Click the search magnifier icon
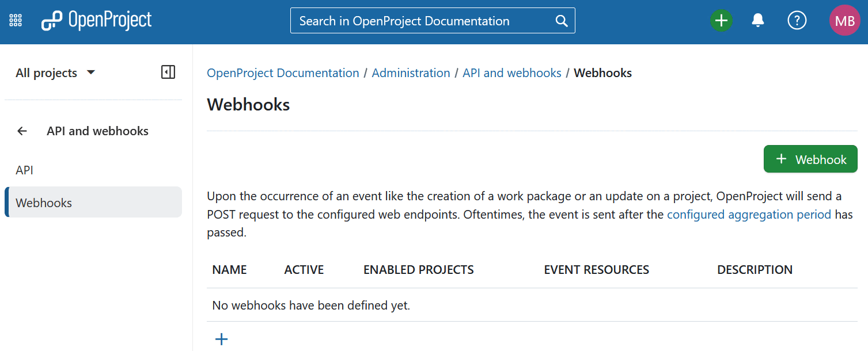 560,20
